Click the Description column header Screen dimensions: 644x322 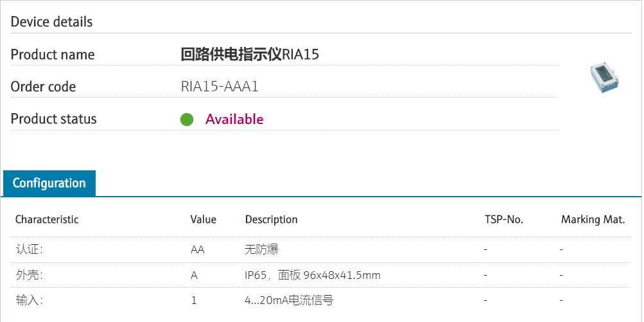[271, 220]
